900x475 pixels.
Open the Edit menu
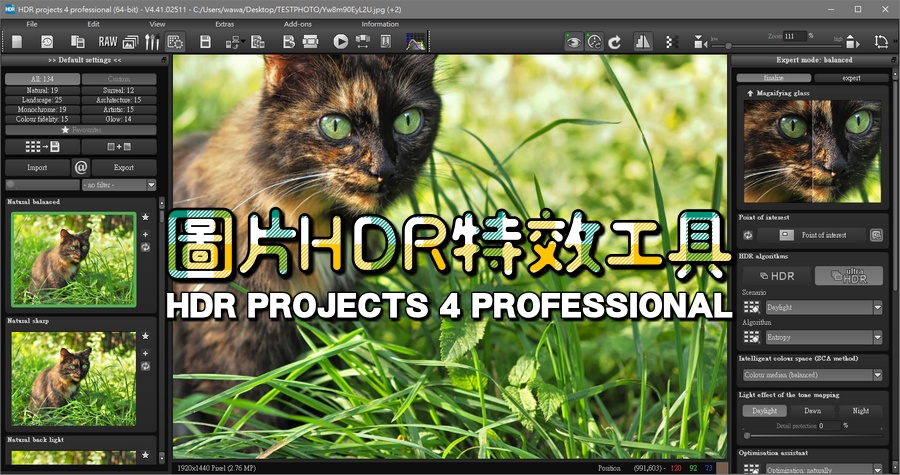94,24
